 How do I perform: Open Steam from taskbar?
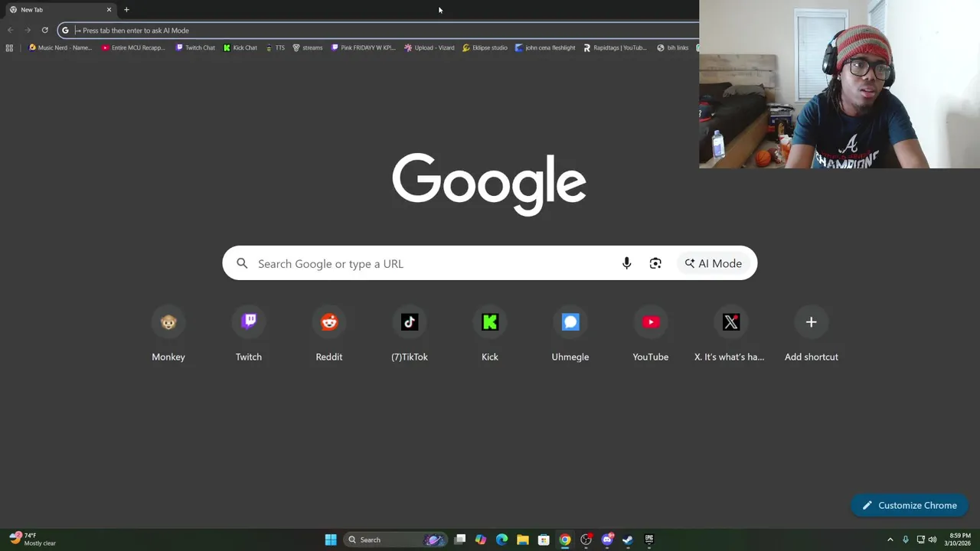628,540
